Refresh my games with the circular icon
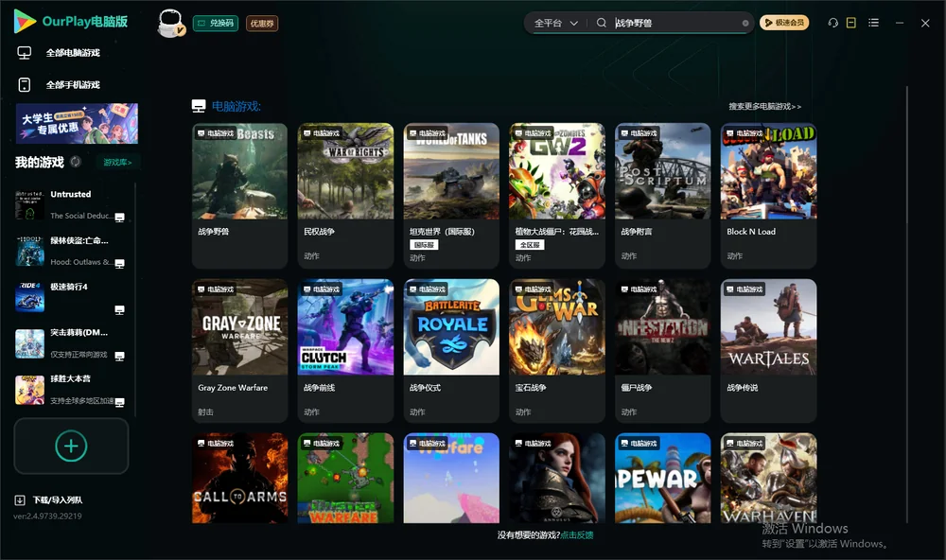This screenshot has width=946, height=560. click(76, 162)
